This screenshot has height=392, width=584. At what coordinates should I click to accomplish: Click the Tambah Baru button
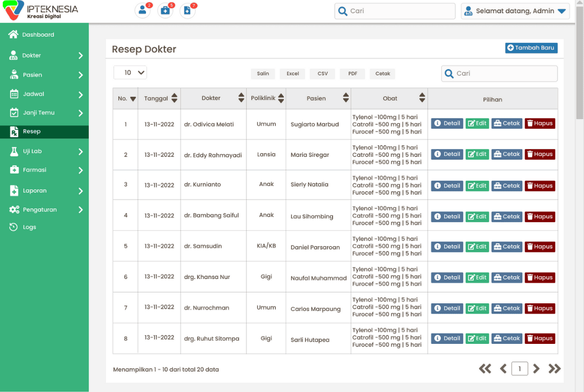tap(531, 48)
